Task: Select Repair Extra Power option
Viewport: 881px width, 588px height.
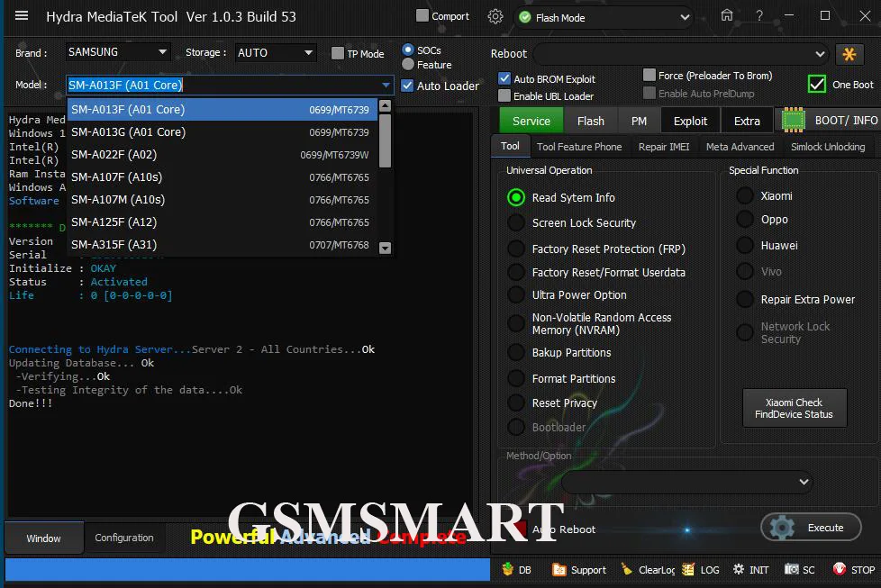Action: tap(745, 299)
